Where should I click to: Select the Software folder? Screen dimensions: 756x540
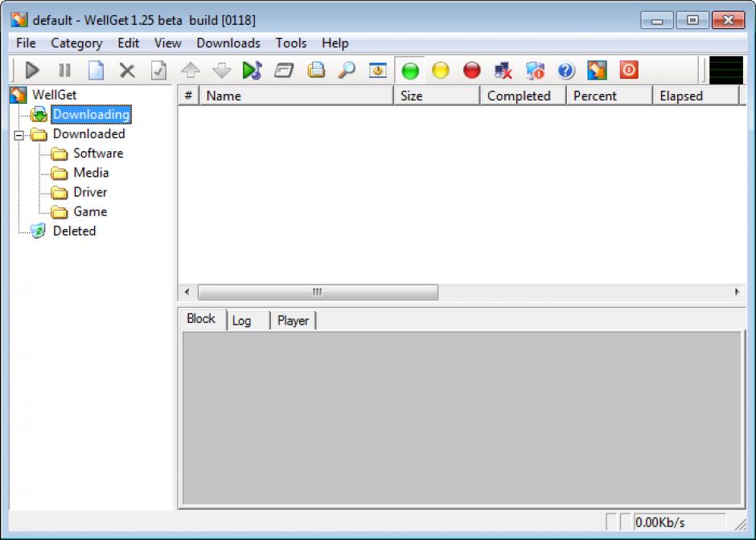coord(98,153)
